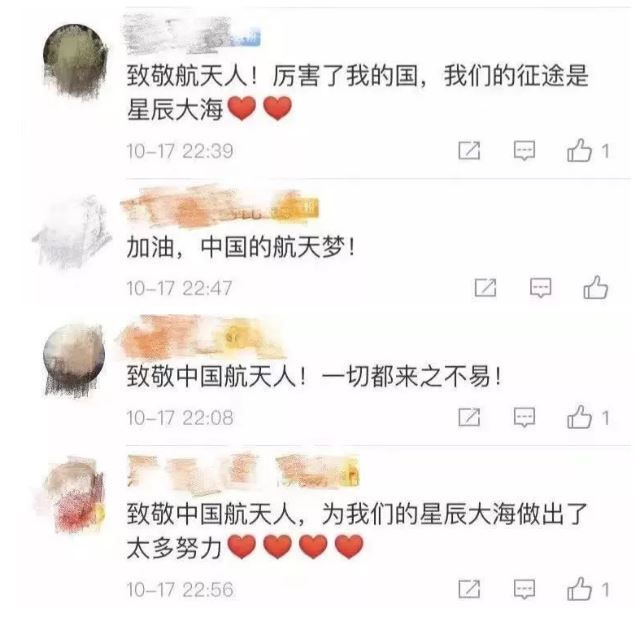Repost the comment posted at 22:08
Image resolution: width=634 pixels, height=618 pixels.
pyautogui.click(x=469, y=417)
